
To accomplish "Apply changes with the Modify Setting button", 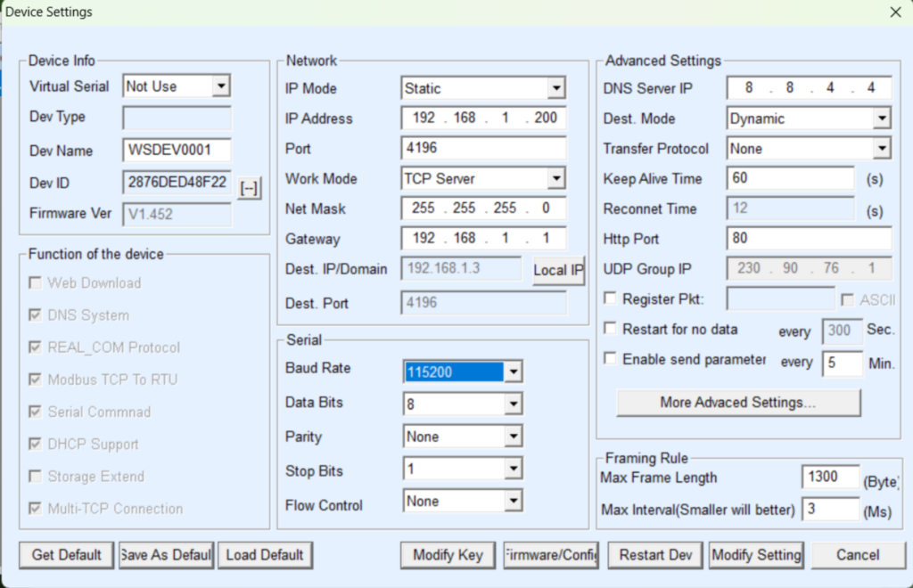I will (756, 555).
